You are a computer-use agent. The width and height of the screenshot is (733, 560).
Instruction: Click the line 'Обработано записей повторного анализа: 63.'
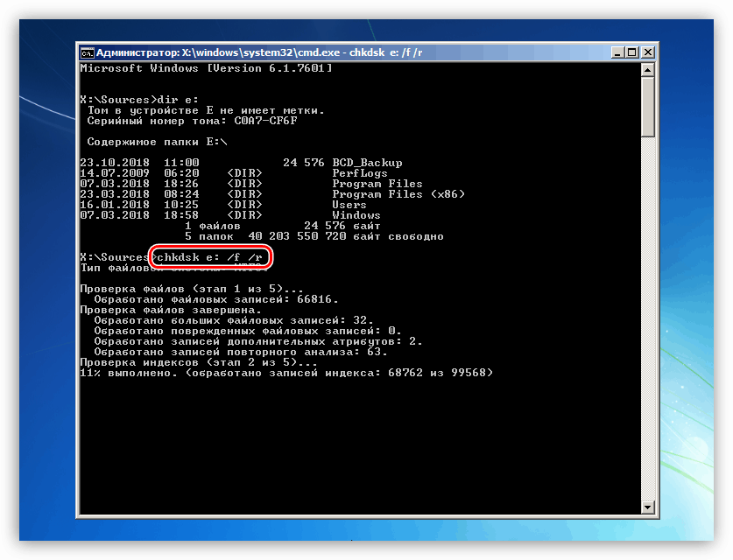pos(241,352)
